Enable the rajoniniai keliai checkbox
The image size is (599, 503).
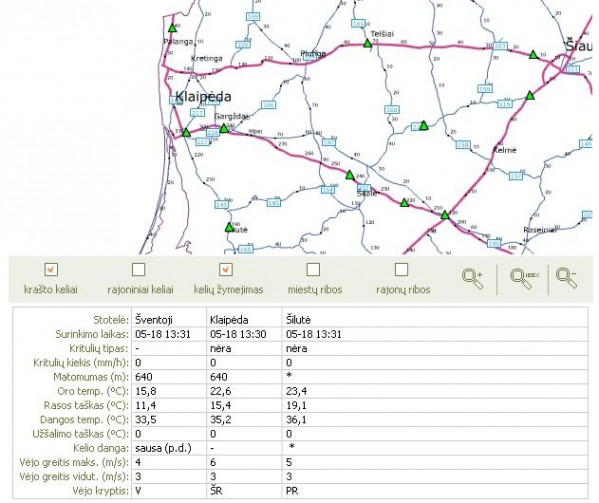pyautogui.click(x=138, y=270)
